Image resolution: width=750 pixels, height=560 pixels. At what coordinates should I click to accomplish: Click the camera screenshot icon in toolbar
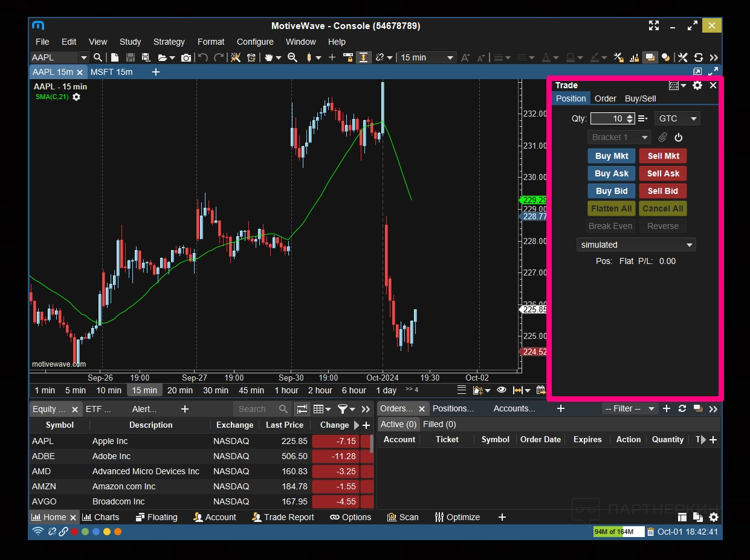[186, 57]
